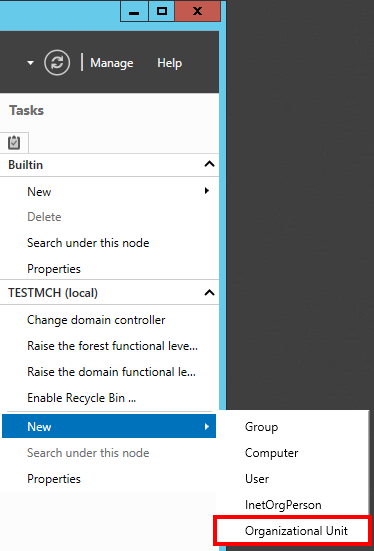Click the refresh icon in header
Viewport: 374px width, 551px height.
(57, 63)
